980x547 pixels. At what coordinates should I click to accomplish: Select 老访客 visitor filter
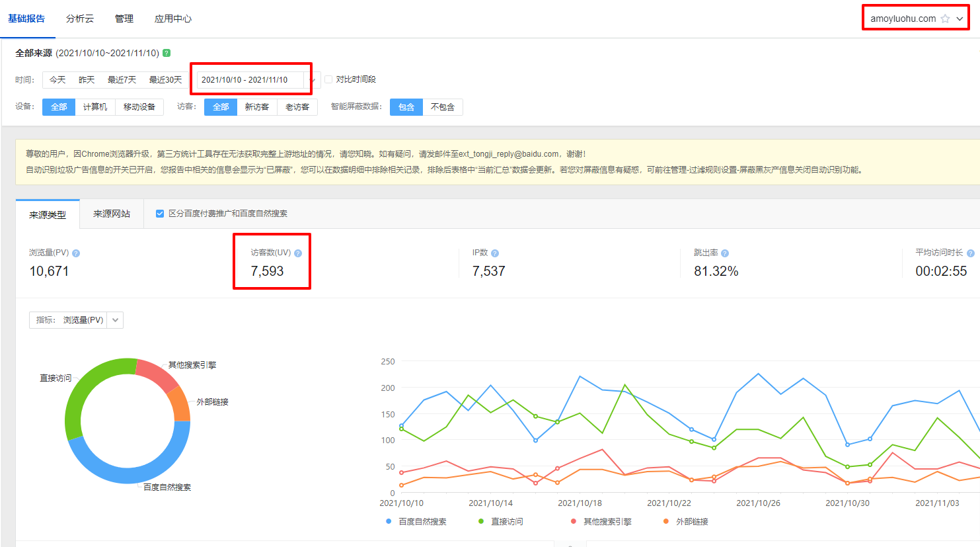297,106
